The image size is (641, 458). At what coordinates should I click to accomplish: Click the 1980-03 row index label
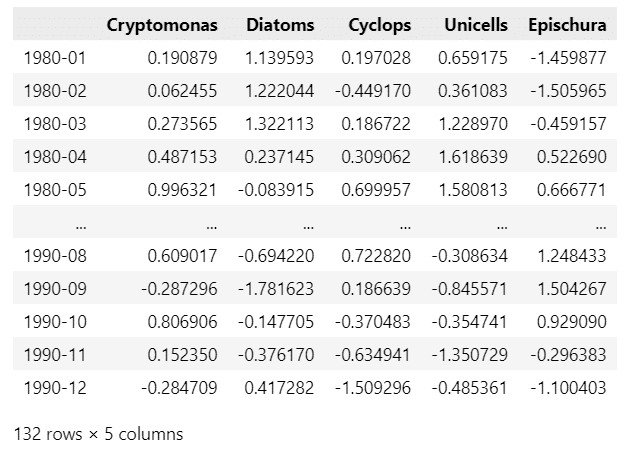pyautogui.click(x=55, y=124)
